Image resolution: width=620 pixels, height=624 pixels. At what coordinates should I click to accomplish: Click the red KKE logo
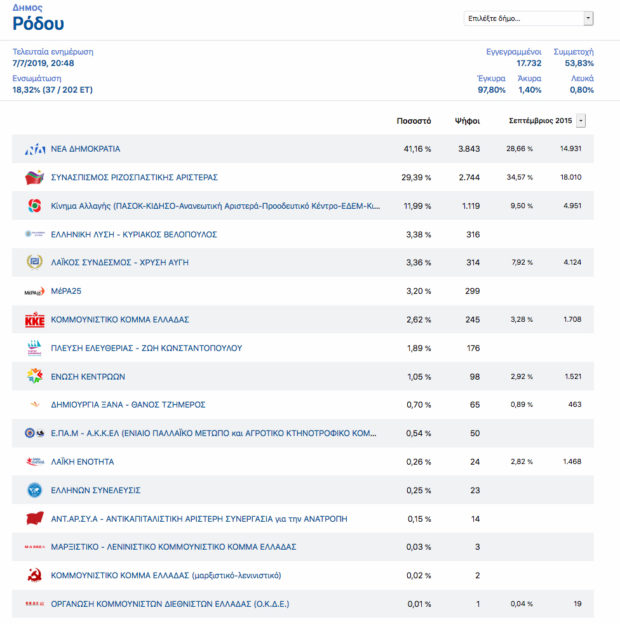pyautogui.click(x=35, y=320)
